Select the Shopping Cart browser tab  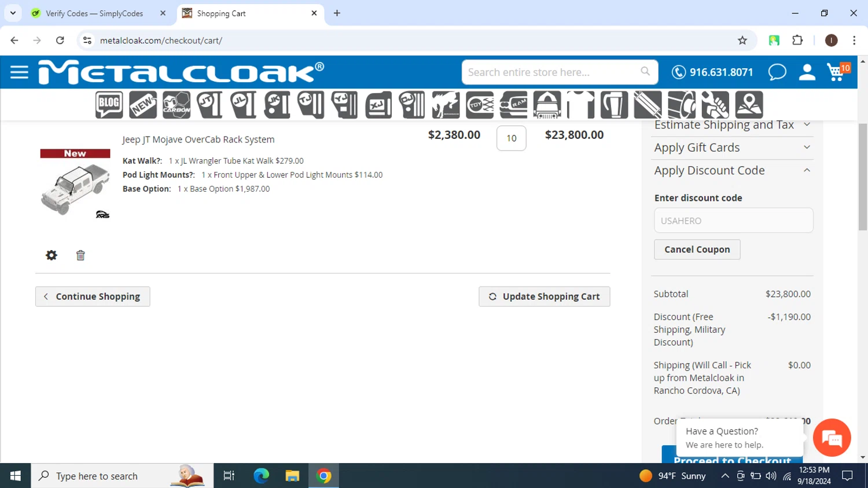(250, 13)
